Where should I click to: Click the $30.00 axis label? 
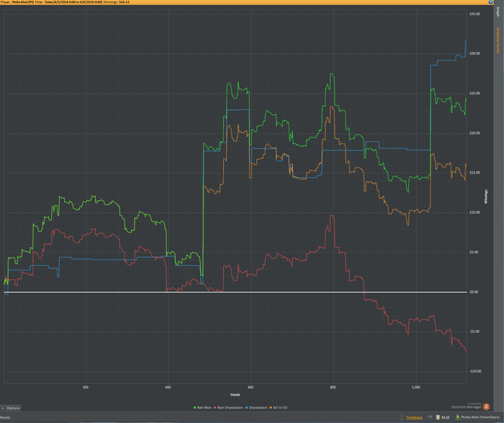pyautogui.click(x=474, y=53)
